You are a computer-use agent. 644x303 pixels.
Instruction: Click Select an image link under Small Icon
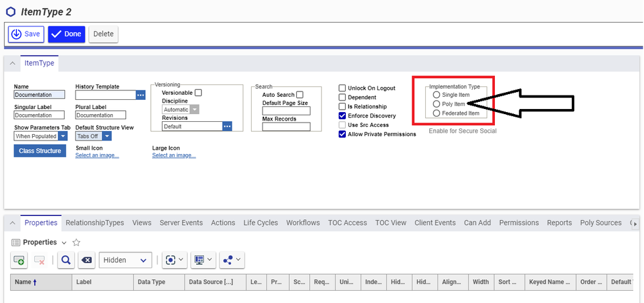pyautogui.click(x=97, y=155)
